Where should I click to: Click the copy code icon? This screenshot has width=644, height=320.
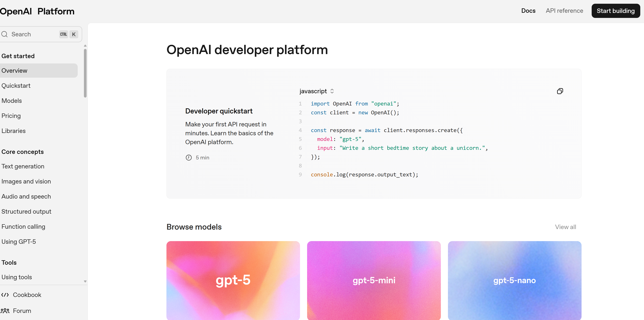pos(560,91)
